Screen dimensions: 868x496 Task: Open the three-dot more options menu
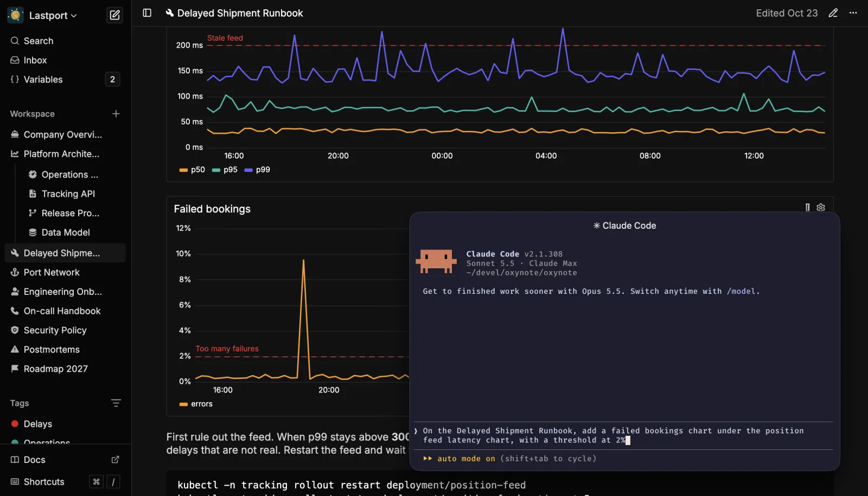click(853, 13)
